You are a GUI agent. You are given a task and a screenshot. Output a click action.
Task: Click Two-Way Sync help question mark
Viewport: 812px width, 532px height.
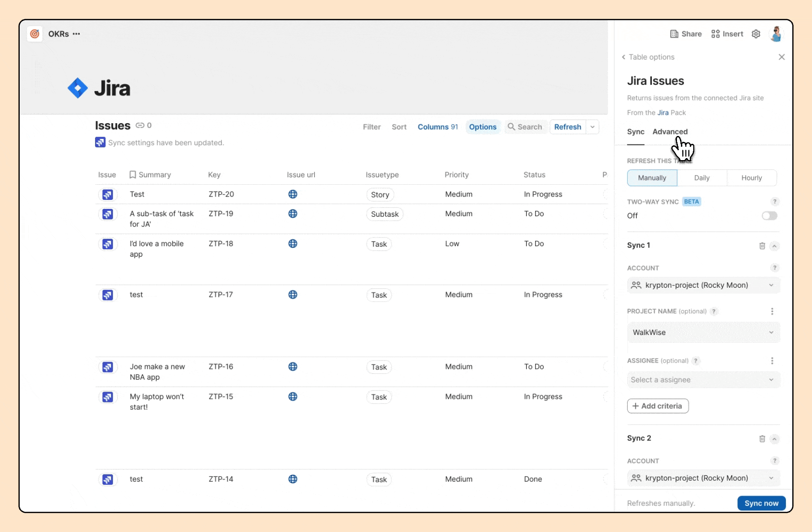click(x=775, y=201)
